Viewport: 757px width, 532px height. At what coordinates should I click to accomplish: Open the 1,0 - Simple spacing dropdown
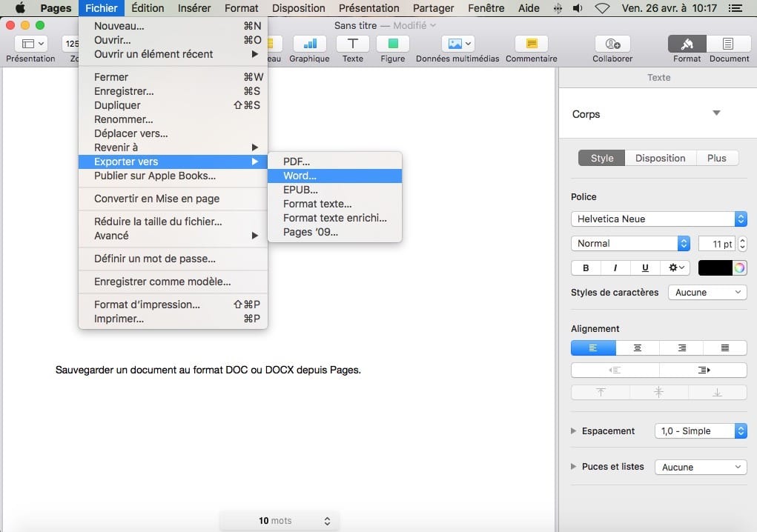click(701, 430)
